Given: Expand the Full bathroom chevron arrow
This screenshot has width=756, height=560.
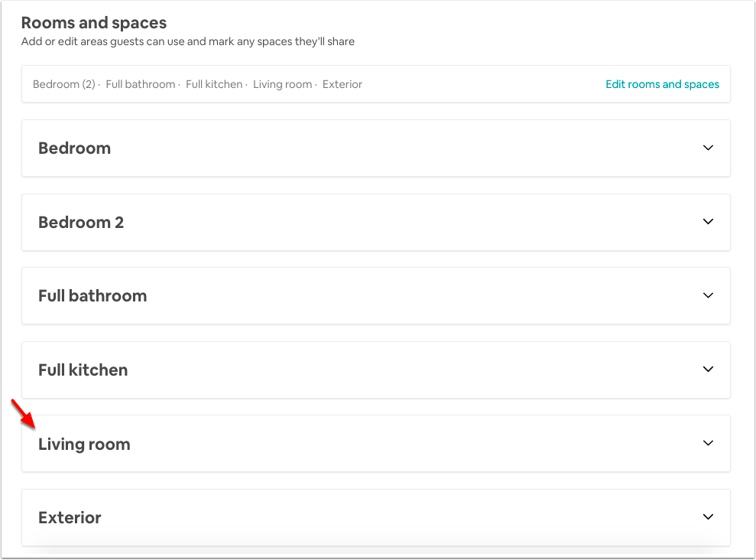Looking at the screenshot, I should point(708,295).
